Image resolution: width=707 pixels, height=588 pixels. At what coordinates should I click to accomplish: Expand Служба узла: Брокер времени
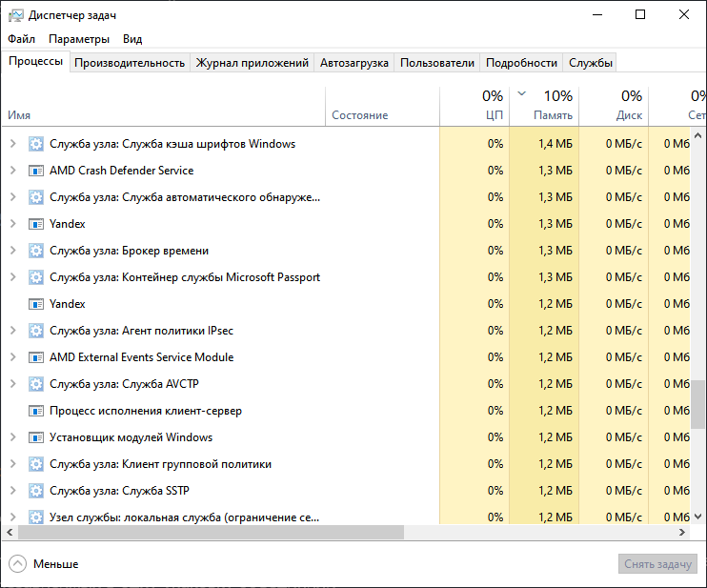13,251
